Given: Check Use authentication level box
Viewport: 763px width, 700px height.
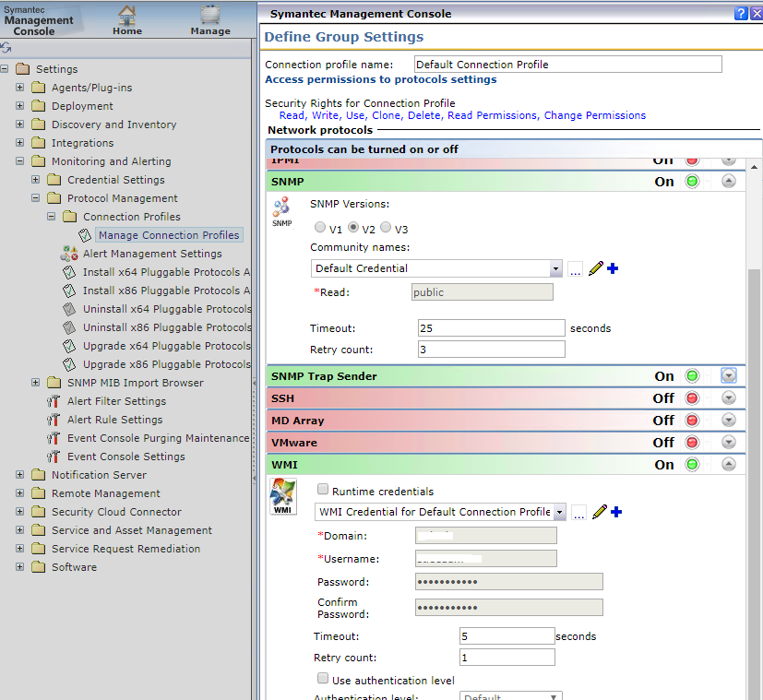Looking at the screenshot, I should (x=323, y=680).
